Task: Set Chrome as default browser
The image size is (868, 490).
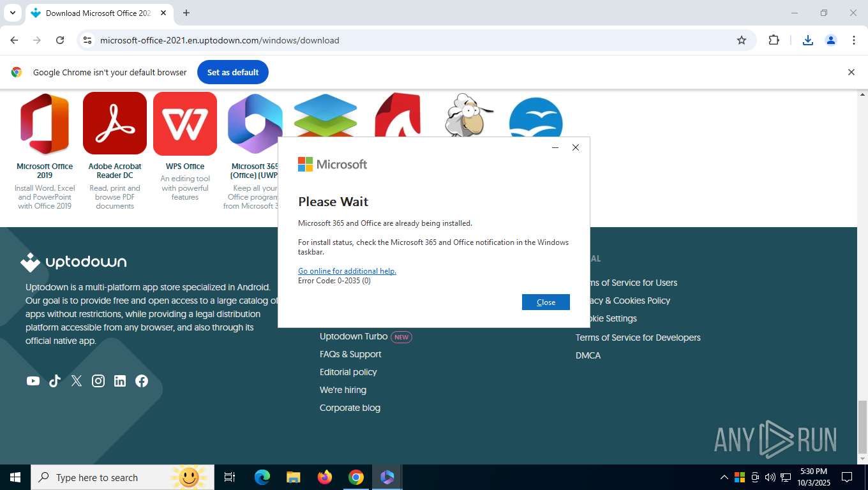Action: 233,72
